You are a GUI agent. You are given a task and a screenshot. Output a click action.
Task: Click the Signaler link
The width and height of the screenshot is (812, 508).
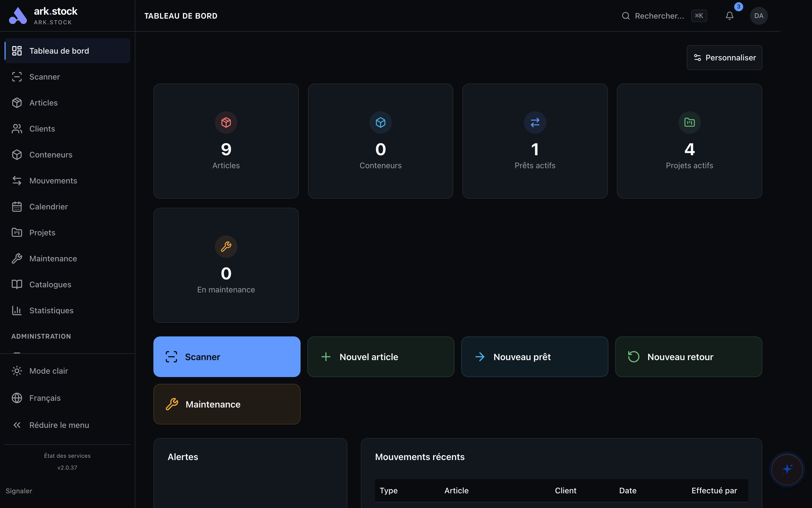click(19, 491)
